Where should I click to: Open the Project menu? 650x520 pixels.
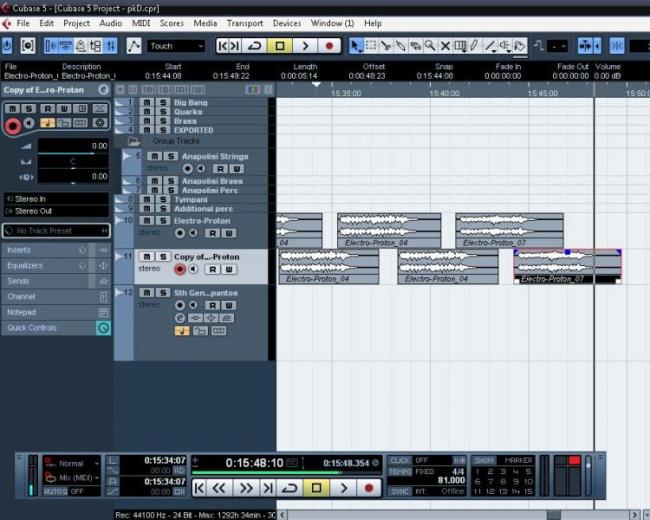[x=76, y=23]
